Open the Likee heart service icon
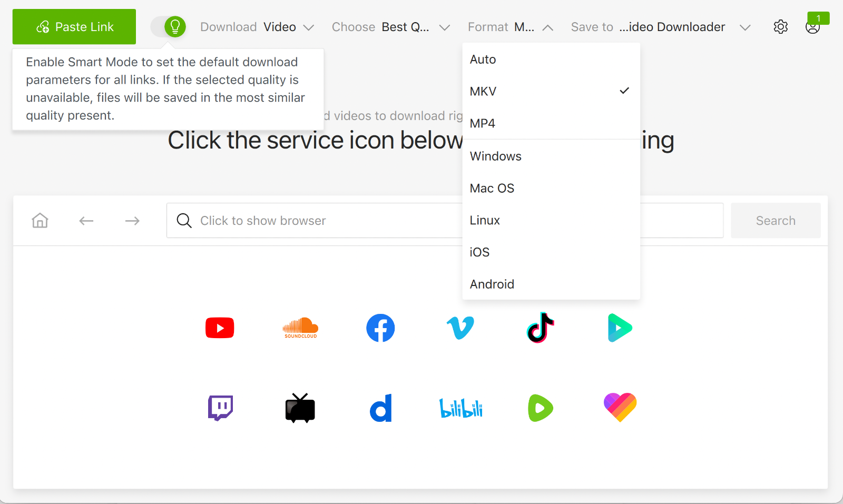This screenshot has height=504, width=843. tap(620, 407)
